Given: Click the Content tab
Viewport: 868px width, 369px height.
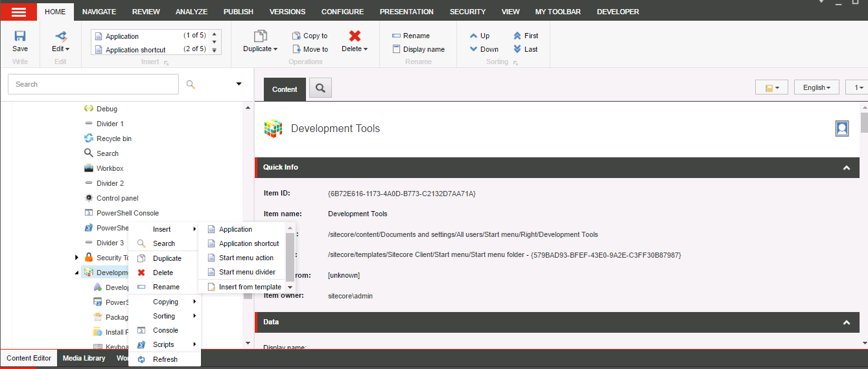Looking at the screenshot, I should (x=285, y=89).
